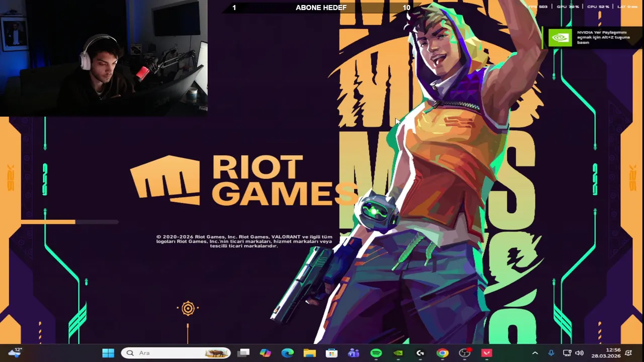This screenshot has width=644, height=362.
Task: Open Microsoft Teams from the taskbar
Action: coord(354,353)
